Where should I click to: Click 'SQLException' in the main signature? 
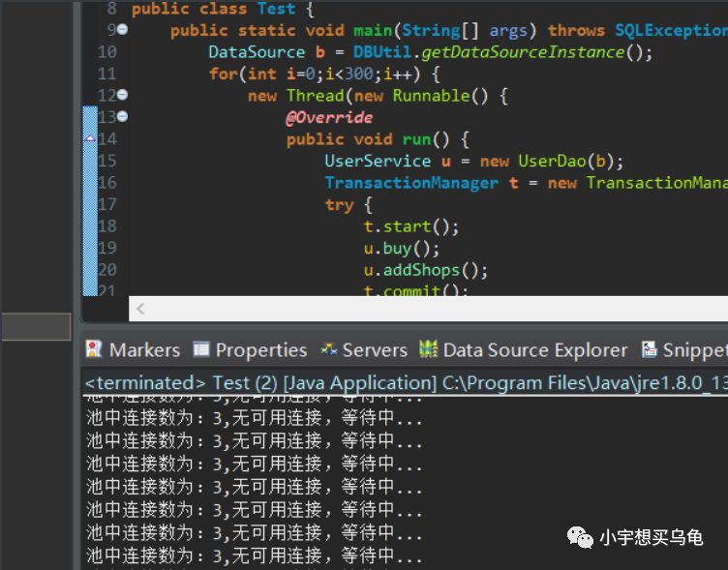click(671, 30)
